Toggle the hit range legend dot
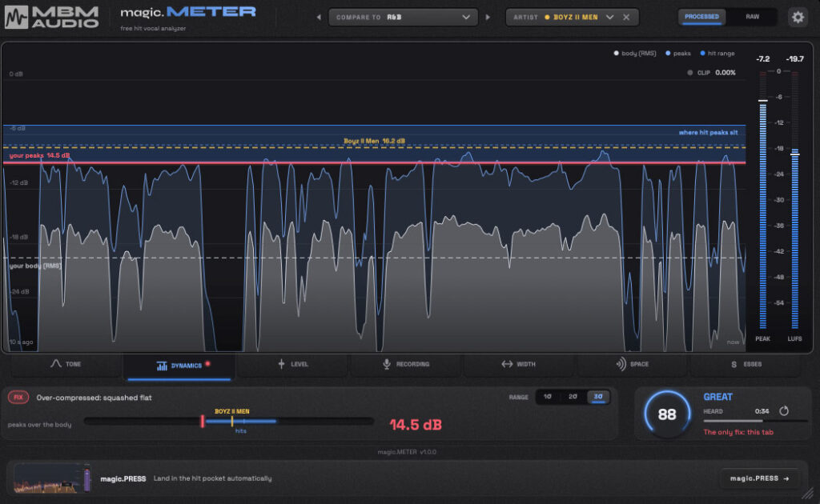 click(702, 54)
